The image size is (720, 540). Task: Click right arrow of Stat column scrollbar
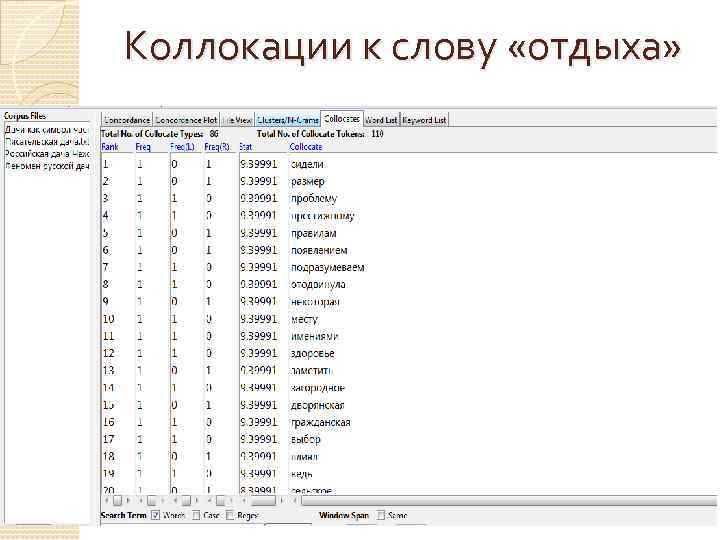click(281, 501)
